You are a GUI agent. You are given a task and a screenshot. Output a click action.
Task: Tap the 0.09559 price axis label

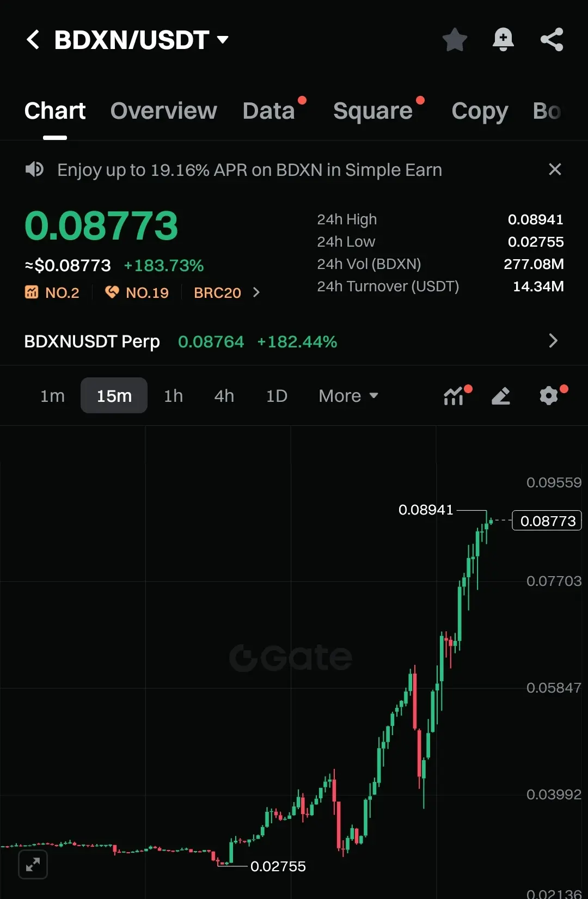pos(554,482)
